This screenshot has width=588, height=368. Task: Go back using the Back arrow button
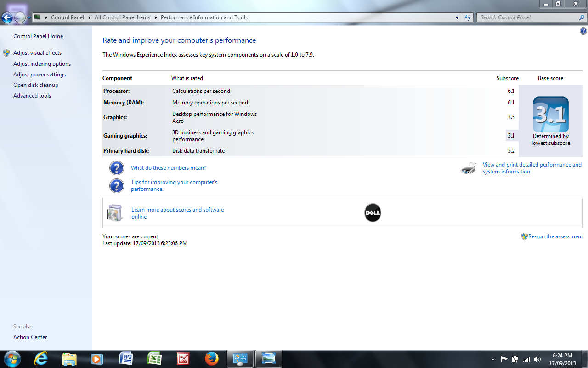coord(7,18)
